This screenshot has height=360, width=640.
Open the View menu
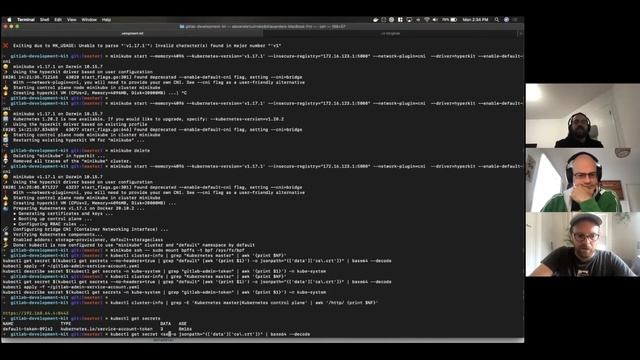[x=72, y=20]
